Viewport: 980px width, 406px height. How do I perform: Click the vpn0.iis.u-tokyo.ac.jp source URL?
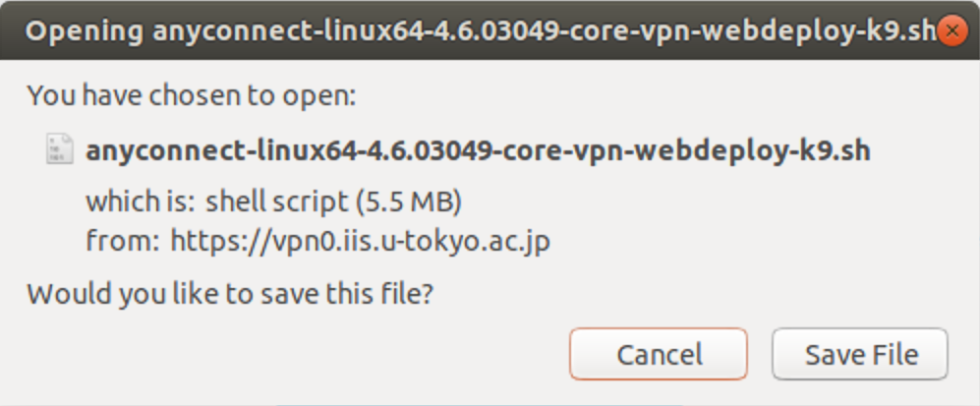click(x=361, y=241)
